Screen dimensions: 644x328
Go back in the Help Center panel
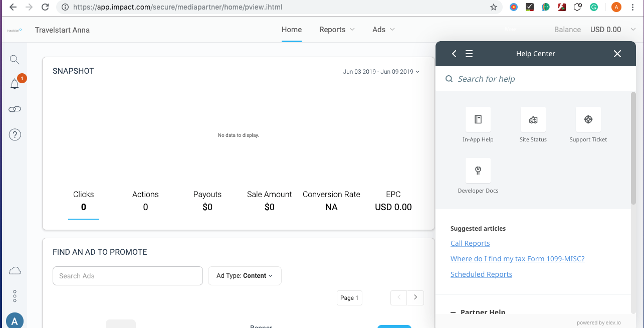pos(454,54)
